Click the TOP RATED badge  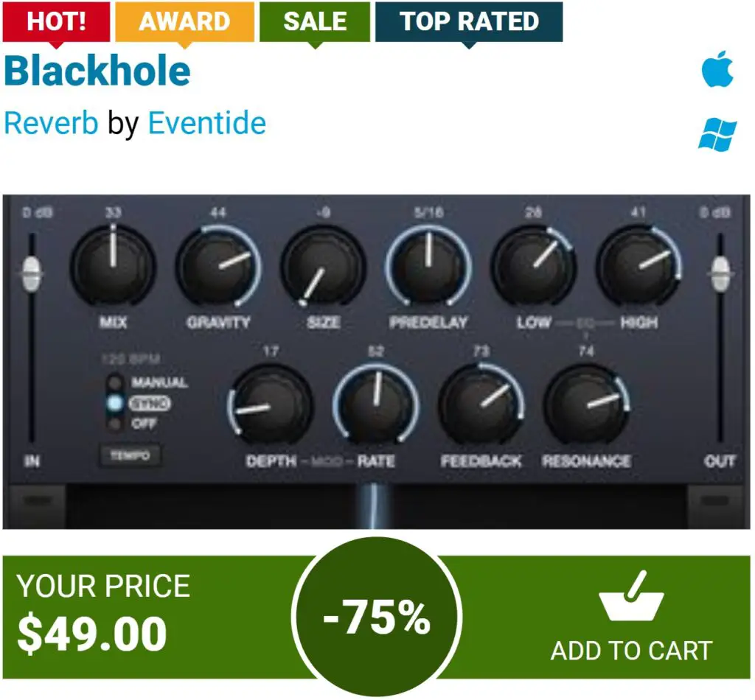click(x=469, y=21)
